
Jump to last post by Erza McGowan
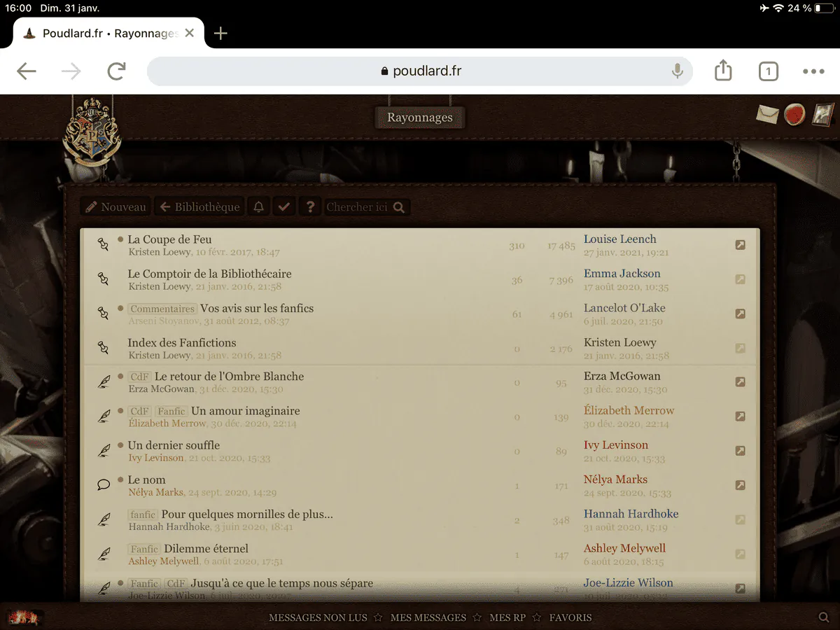coord(741,381)
